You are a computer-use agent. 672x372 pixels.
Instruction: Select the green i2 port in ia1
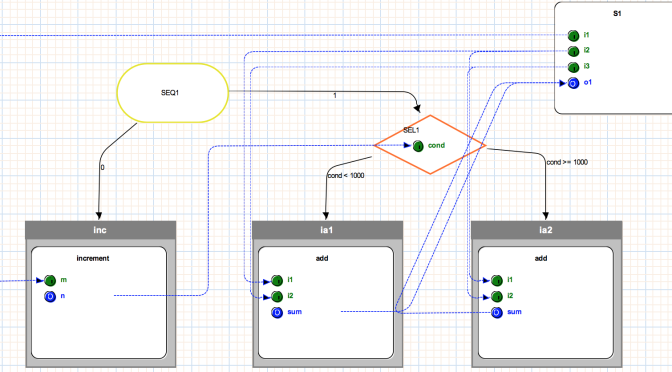[x=277, y=297]
